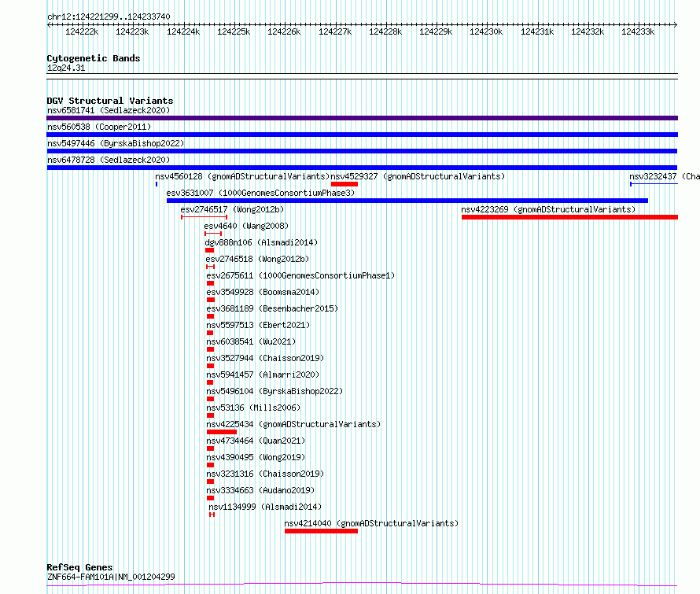Screen dimensions: 700x594
Task: Click the 124222k ruler position
Action: click(x=82, y=31)
